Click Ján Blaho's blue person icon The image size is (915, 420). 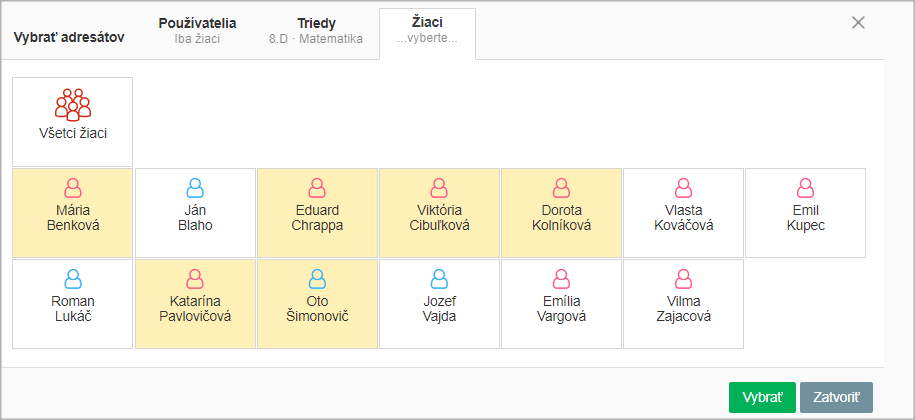click(x=195, y=188)
